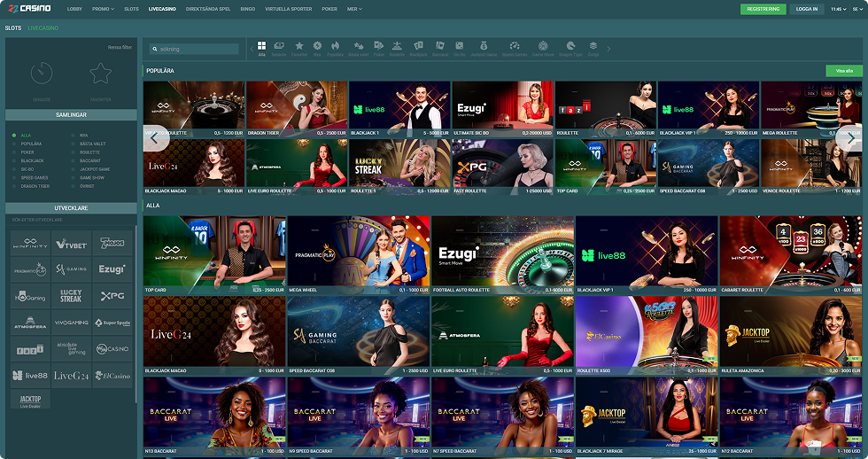Click the LOGGA IN button
This screenshot has height=459, width=868.
pyautogui.click(x=807, y=9)
